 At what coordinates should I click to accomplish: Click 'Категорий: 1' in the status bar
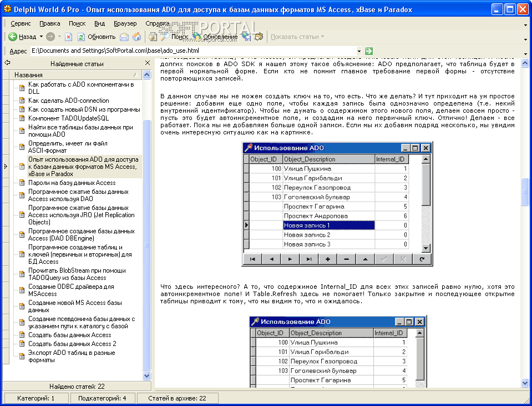(36, 398)
